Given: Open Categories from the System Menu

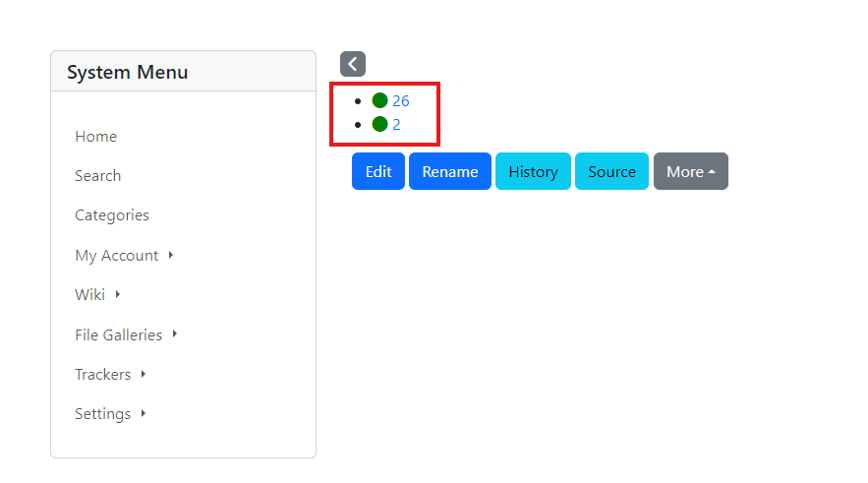Looking at the screenshot, I should (x=112, y=214).
